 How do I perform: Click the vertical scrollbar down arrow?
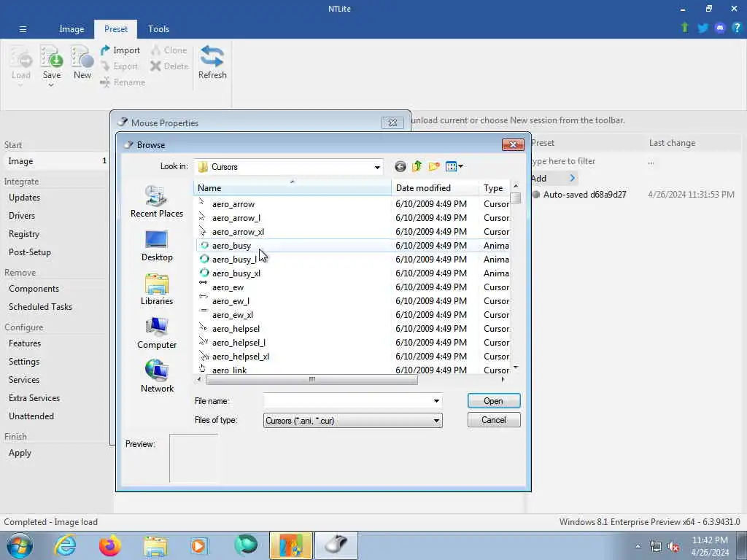(x=516, y=367)
